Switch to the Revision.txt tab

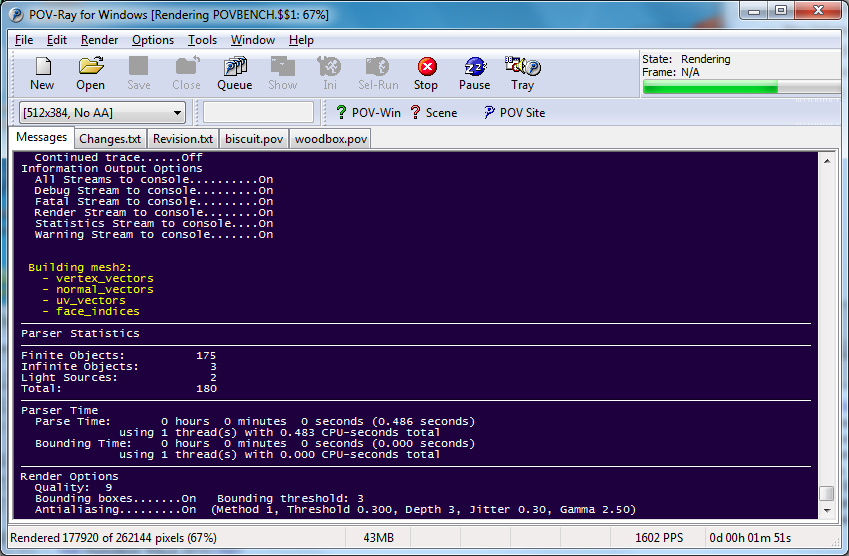[x=183, y=139]
